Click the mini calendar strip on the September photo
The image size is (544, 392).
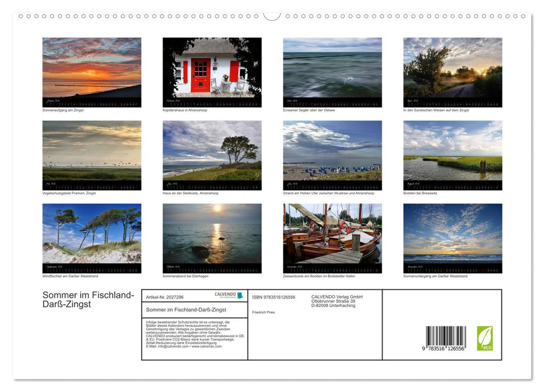click(92, 269)
